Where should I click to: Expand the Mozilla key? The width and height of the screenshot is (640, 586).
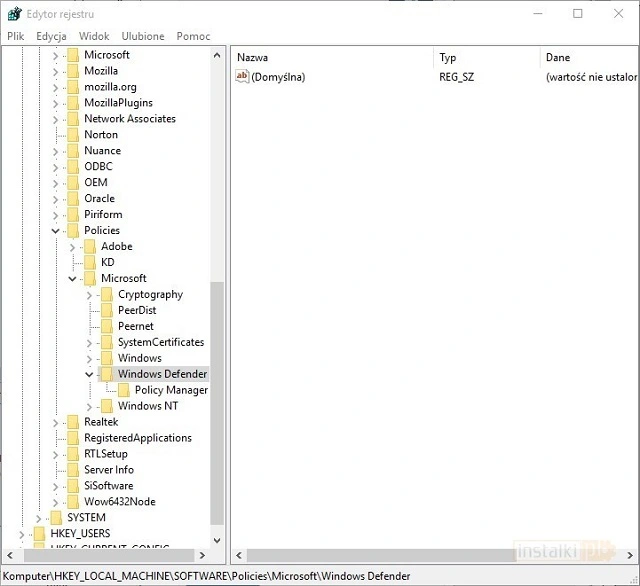tap(55, 71)
